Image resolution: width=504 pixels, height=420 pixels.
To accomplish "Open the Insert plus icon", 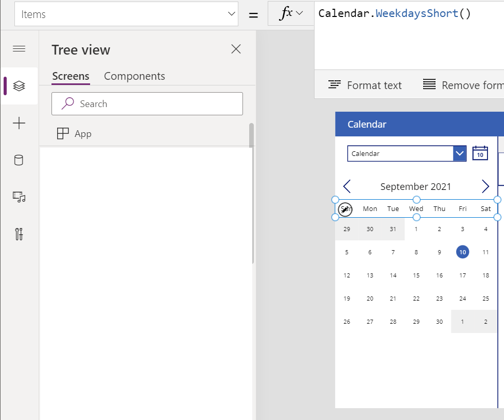I will point(19,123).
